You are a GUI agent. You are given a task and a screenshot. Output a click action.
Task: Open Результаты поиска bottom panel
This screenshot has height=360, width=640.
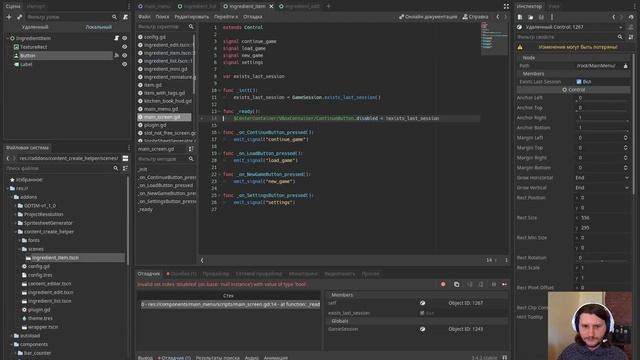[218, 358]
